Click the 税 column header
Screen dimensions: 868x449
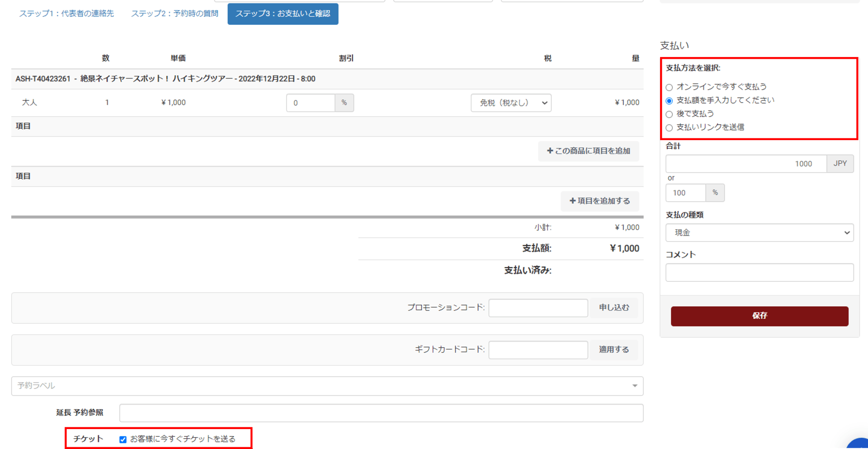tap(547, 58)
